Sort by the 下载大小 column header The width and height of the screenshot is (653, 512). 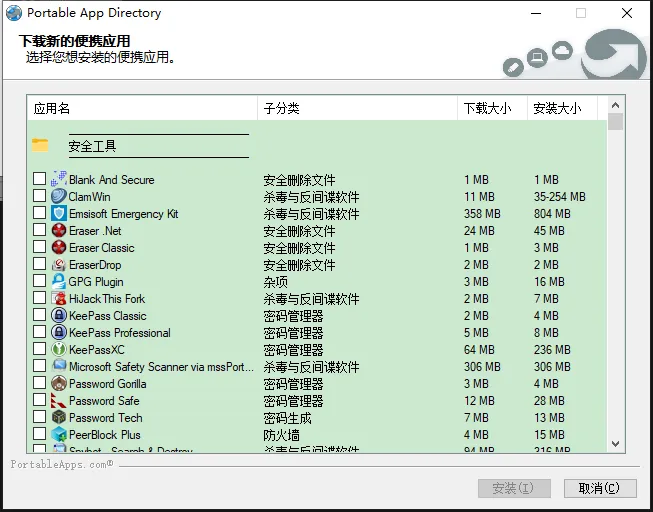pos(493,108)
